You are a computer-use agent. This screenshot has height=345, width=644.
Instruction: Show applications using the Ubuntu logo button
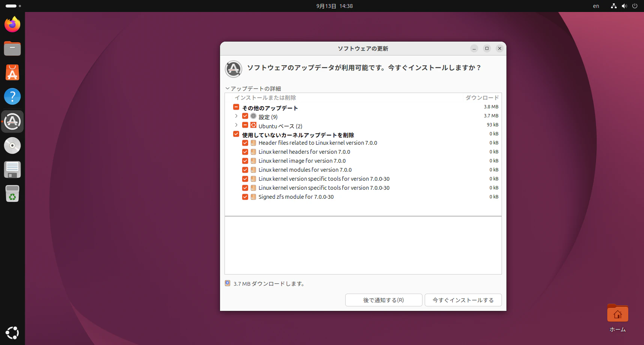point(12,333)
